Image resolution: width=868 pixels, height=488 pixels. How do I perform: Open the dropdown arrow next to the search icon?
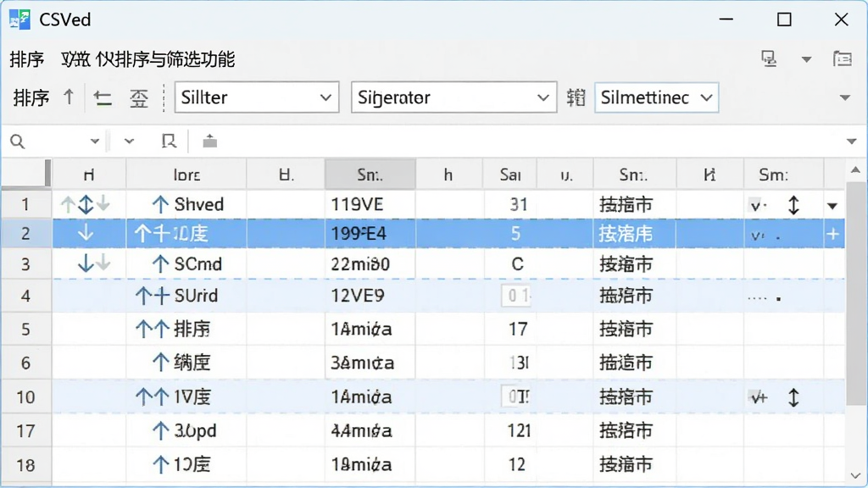pyautogui.click(x=95, y=141)
